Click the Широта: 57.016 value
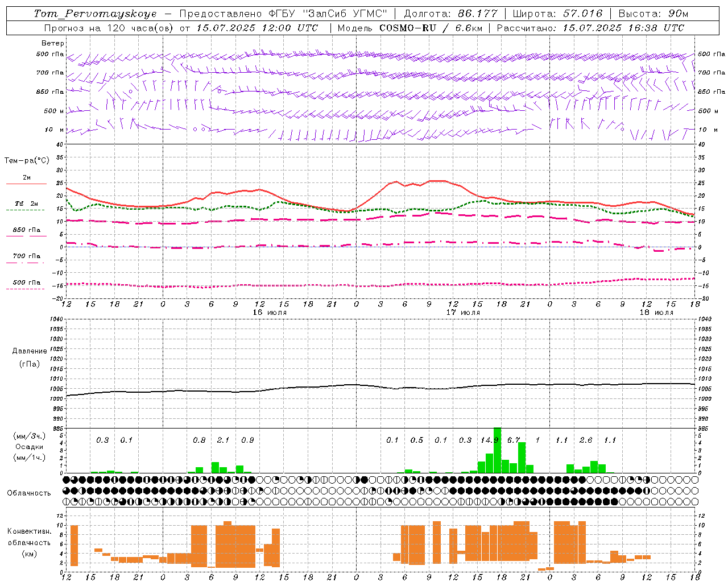The width and height of the screenshot is (728, 582). click(x=557, y=14)
